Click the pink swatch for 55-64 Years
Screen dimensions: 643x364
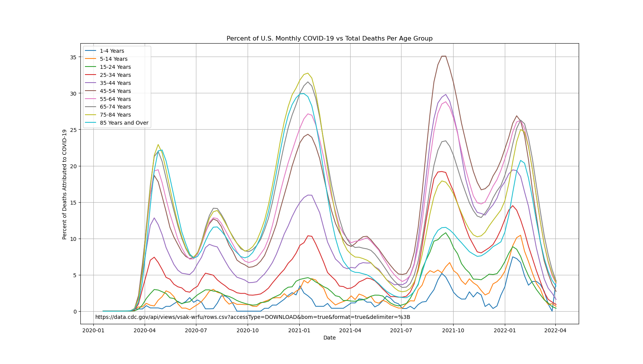coord(90,99)
